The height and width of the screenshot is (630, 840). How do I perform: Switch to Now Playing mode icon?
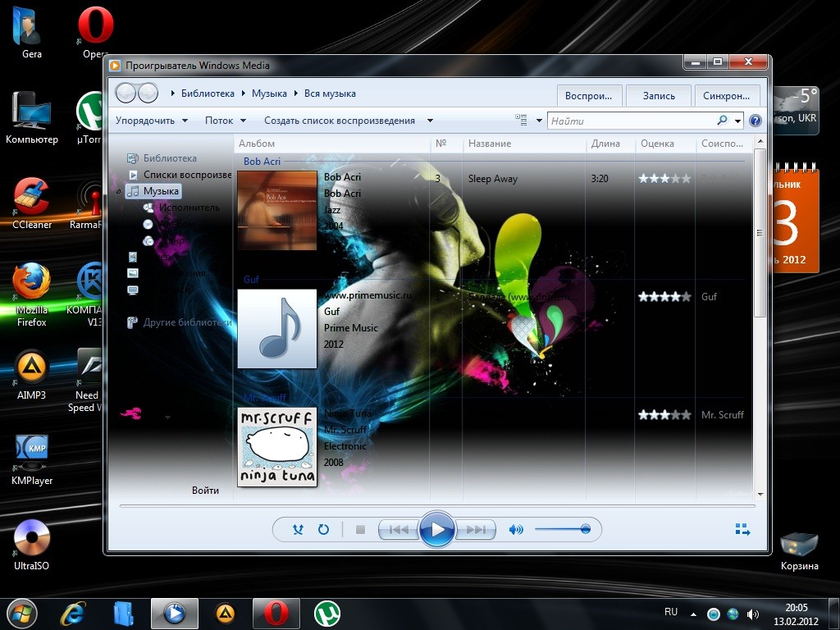(x=742, y=529)
